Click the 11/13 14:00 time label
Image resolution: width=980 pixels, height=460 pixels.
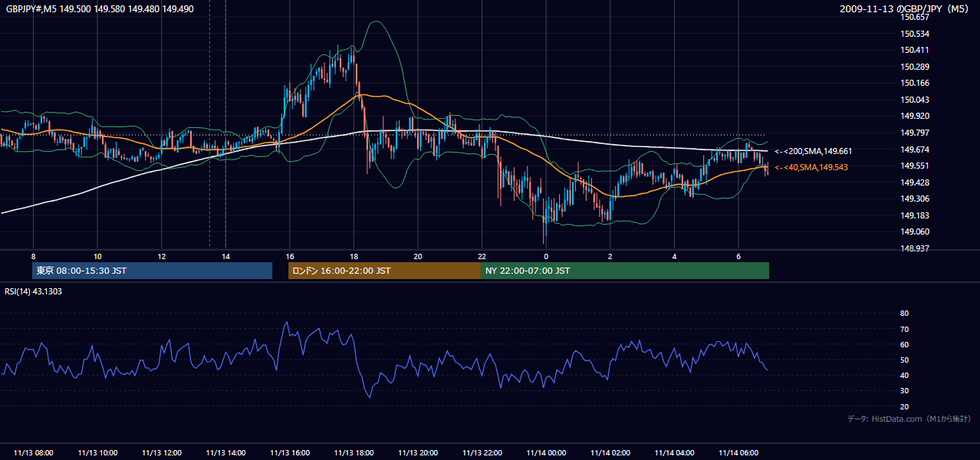[x=225, y=453]
